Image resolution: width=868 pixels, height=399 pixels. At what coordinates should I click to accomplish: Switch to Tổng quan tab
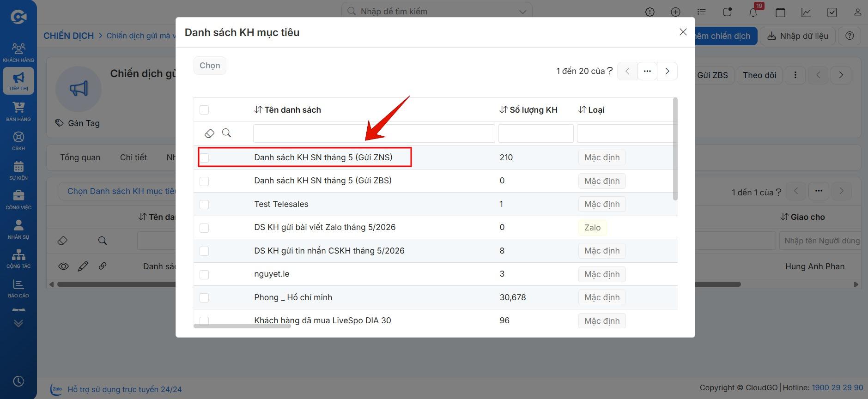pos(80,157)
